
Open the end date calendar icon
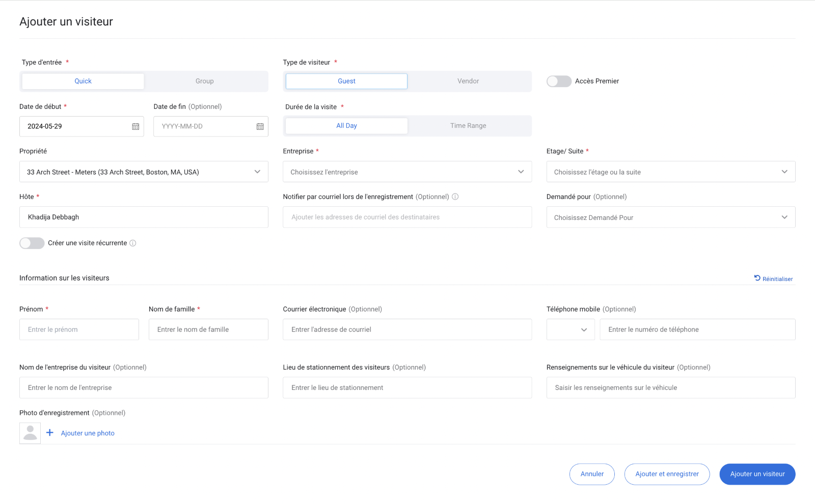point(260,126)
